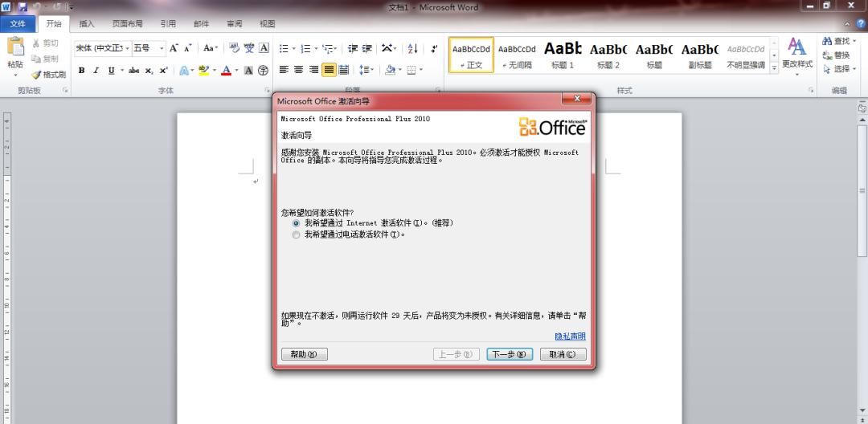
Task: Toggle Show/Hide paragraph marks
Action: tap(434, 49)
